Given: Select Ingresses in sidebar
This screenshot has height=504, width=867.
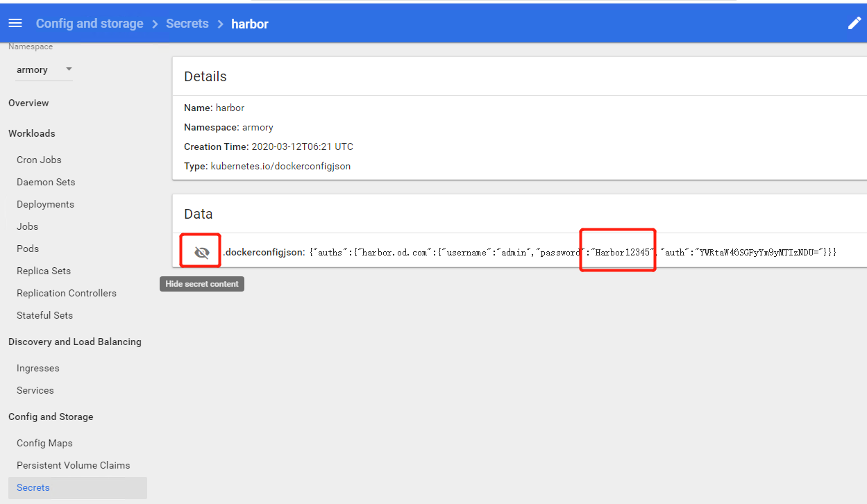Looking at the screenshot, I should pos(38,368).
